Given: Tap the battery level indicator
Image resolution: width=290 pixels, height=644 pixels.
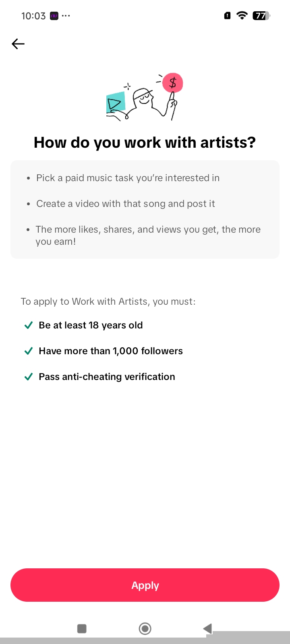Looking at the screenshot, I should 261,16.
